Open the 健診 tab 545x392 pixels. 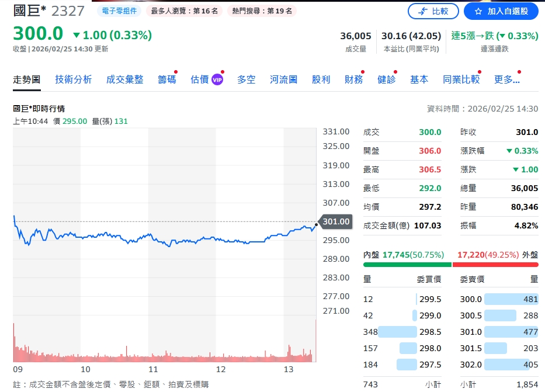click(x=385, y=80)
